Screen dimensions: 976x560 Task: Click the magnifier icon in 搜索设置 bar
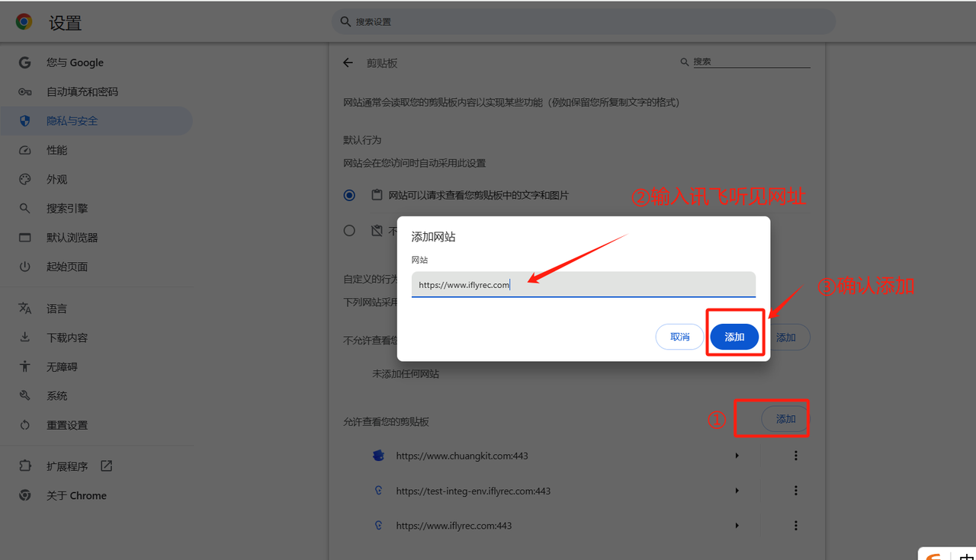(x=345, y=22)
